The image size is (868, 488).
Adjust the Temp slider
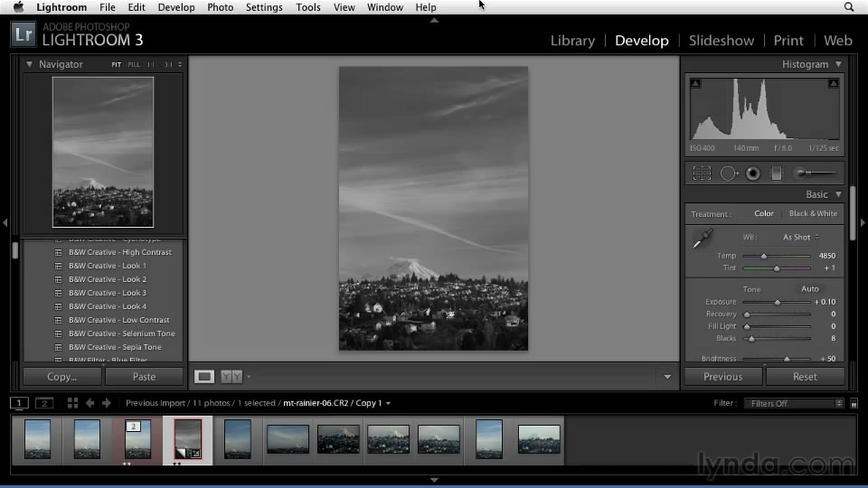764,256
